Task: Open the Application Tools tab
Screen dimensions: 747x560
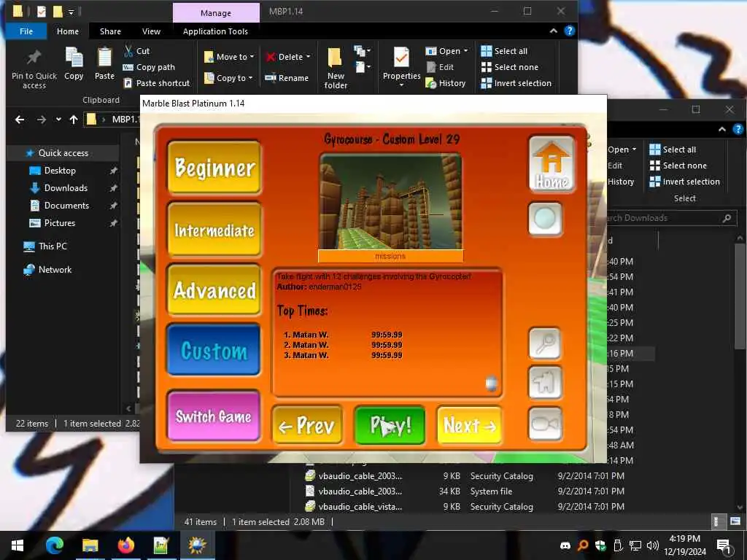Action: [x=215, y=31]
